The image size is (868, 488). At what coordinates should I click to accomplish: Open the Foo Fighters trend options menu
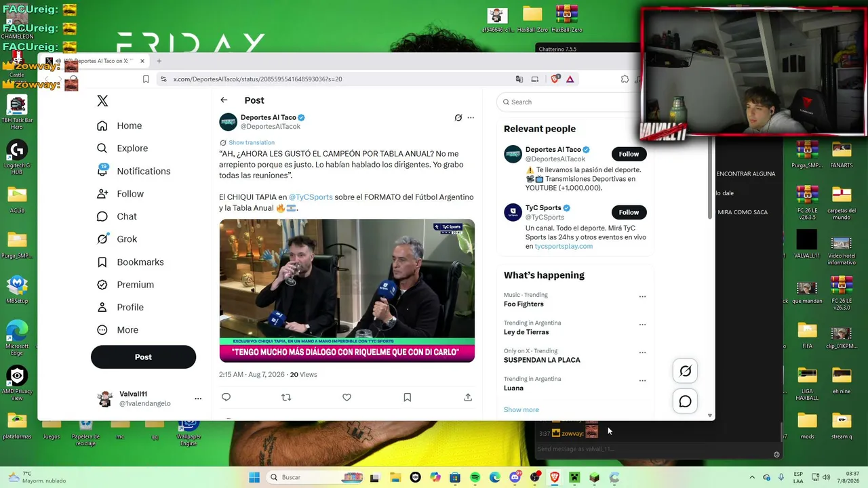point(642,296)
